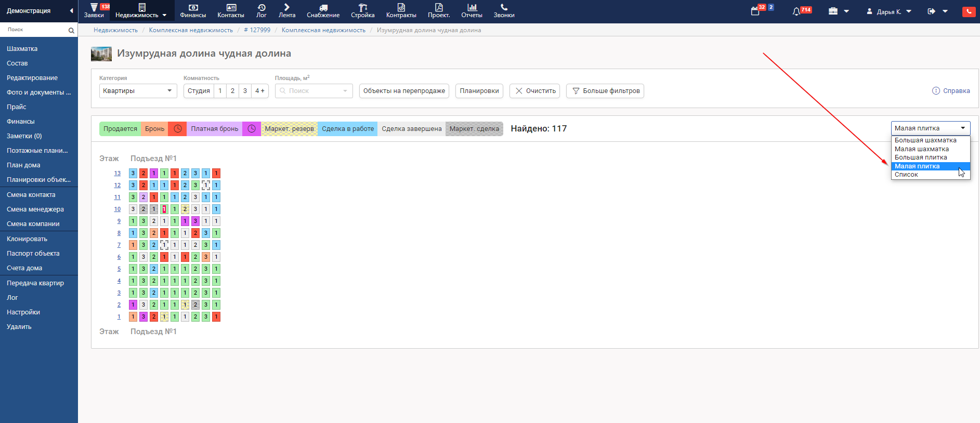This screenshot has height=423, width=980.
Task: Click the Бронь orange legend swatch
Action: tap(154, 129)
